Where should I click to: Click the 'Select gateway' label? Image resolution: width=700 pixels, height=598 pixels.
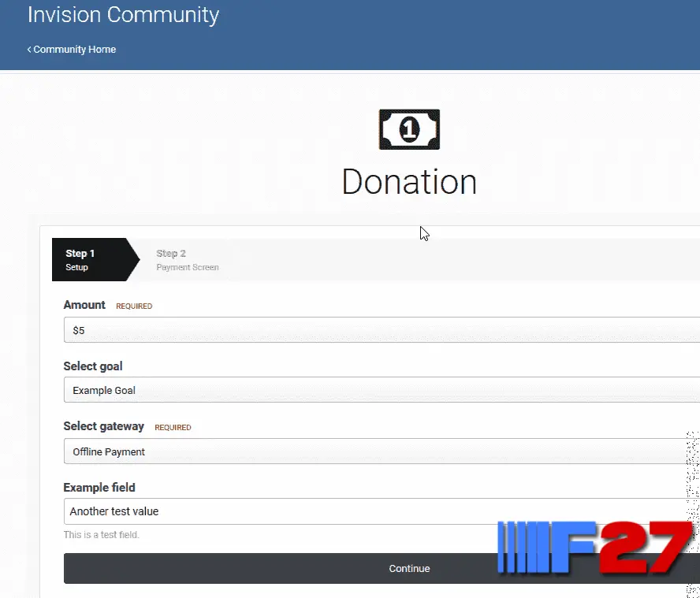(x=103, y=426)
